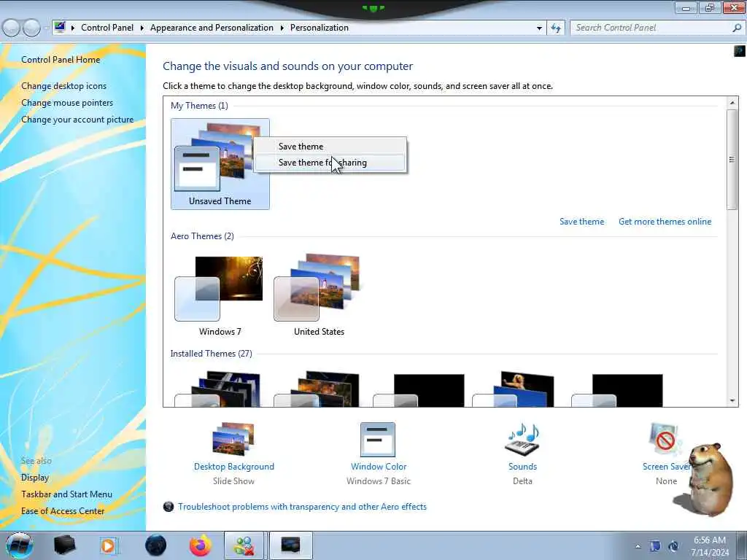Open Troubleshoot problems with transparency link

point(302,507)
